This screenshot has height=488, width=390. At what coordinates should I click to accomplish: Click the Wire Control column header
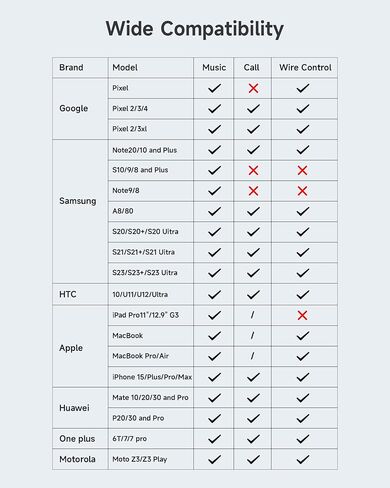coord(305,68)
